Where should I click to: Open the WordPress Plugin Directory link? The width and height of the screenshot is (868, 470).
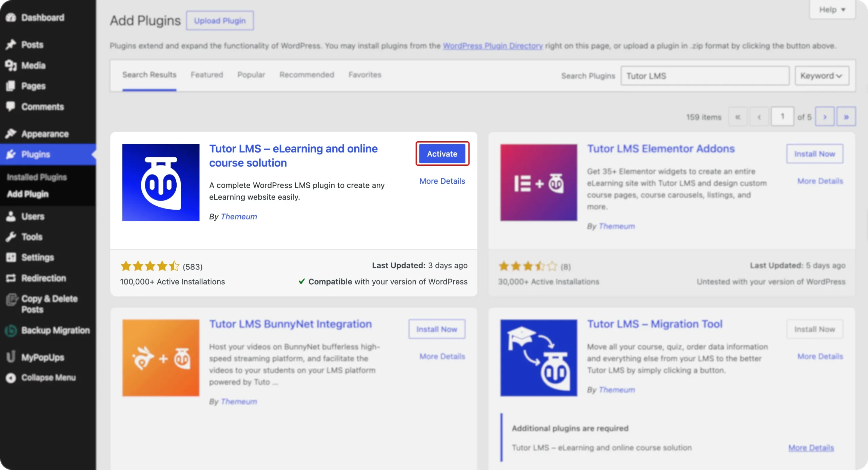coord(493,46)
